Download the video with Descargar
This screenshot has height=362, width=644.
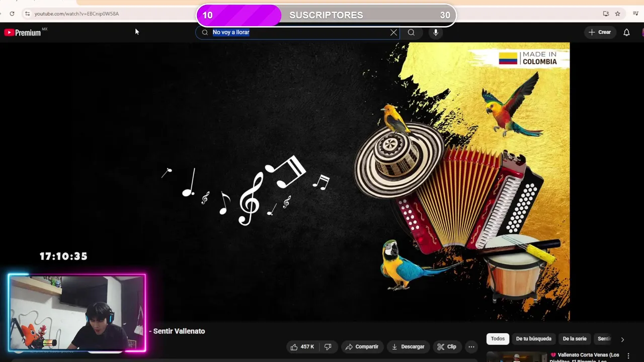pyautogui.click(x=408, y=347)
